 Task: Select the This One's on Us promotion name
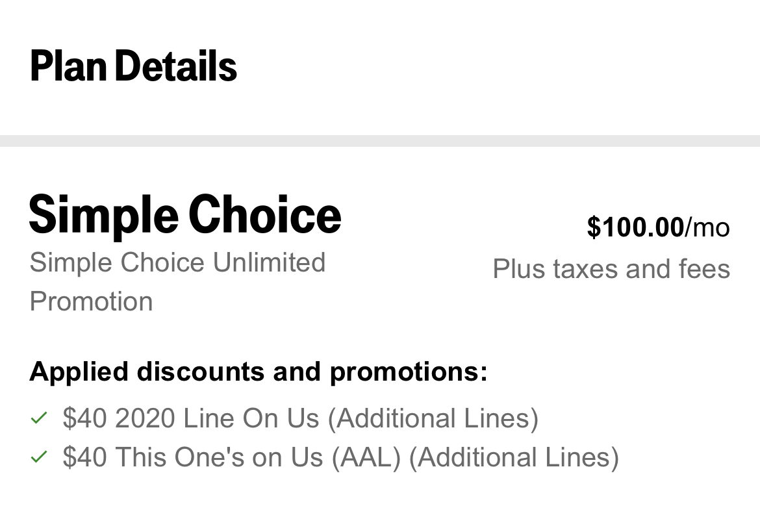pos(219,457)
